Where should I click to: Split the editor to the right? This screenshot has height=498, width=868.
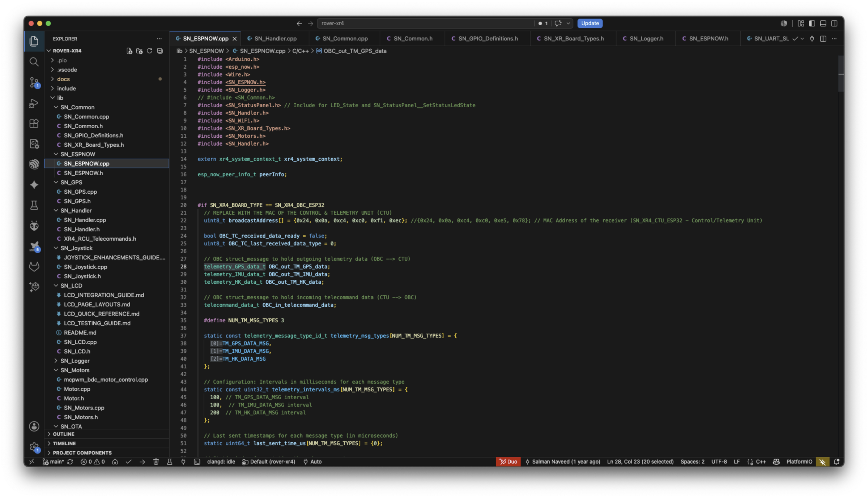pyautogui.click(x=823, y=39)
